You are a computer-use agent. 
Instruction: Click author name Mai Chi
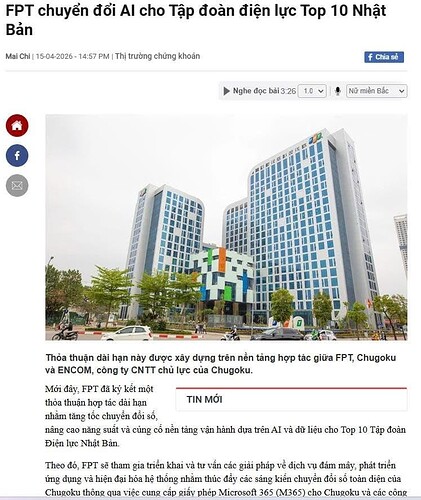[18, 56]
